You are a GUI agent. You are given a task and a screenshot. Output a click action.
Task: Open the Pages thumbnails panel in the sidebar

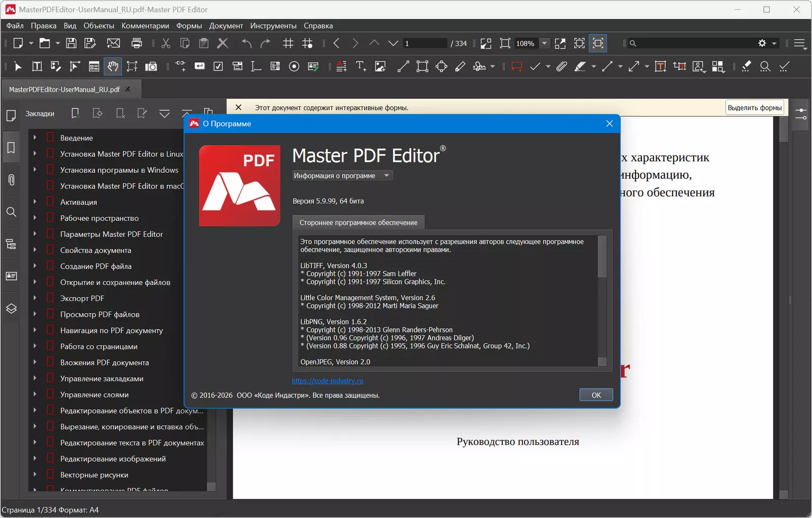click(11, 116)
